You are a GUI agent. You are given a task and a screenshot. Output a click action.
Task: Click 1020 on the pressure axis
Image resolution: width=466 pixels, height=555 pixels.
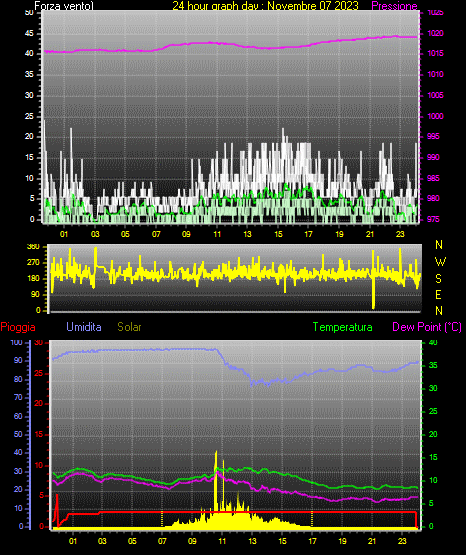[x=435, y=34]
